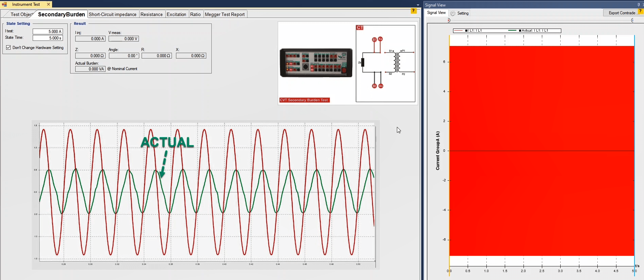Select the Megger Test Report tab
The height and width of the screenshot is (280, 644).
(x=225, y=14)
